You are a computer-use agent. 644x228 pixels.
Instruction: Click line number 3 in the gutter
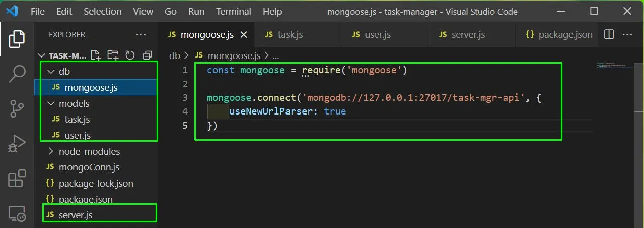(x=185, y=97)
